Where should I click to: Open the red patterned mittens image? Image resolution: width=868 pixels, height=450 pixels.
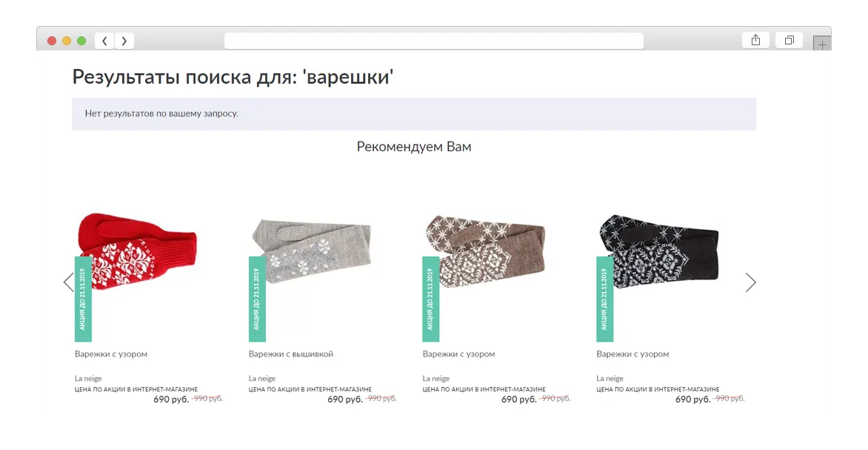tap(137, 252)
